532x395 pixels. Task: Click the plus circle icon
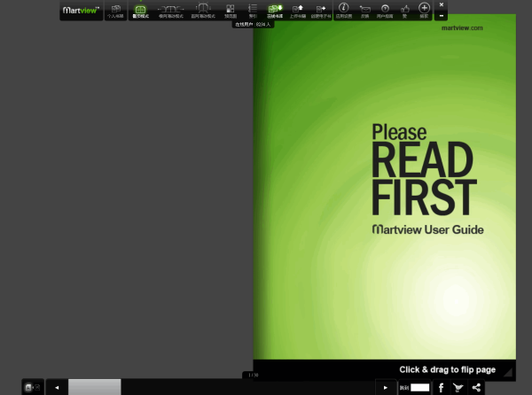pos(424,10)
